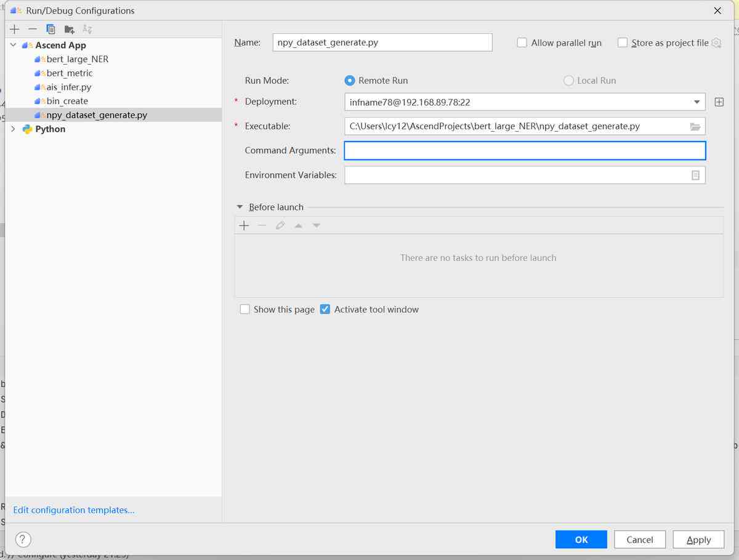Select bert_large_NER configuration
Viewport: 739px width, 560px height.
tap(77, 59)
